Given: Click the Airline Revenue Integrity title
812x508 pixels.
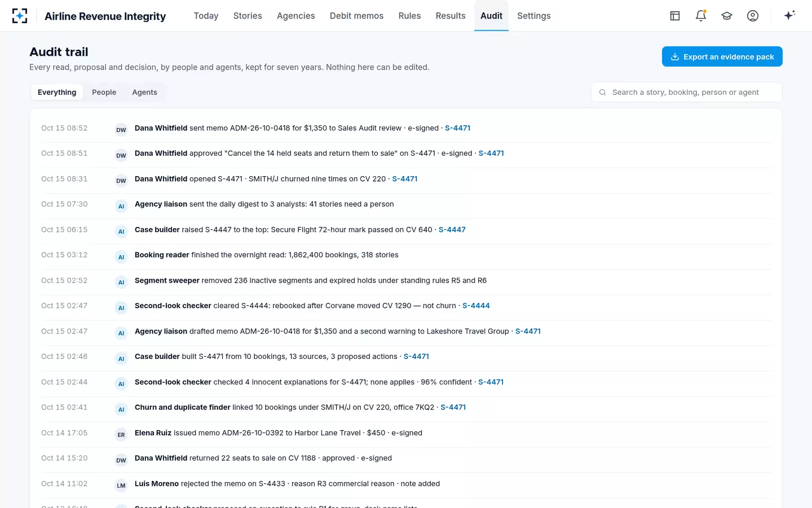Looking at the screenshot, I should [105, 16].
